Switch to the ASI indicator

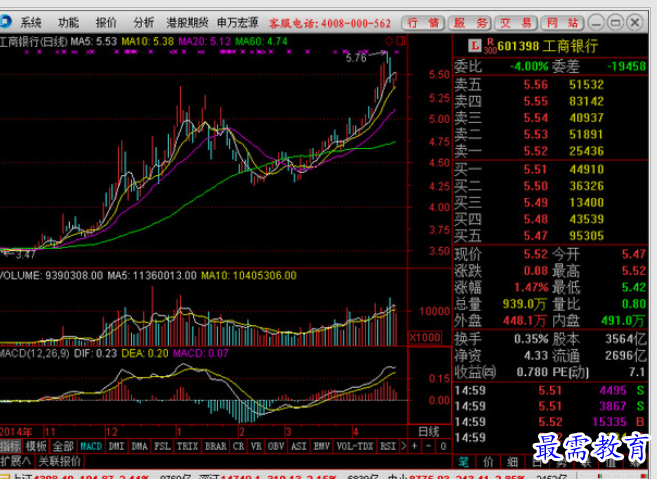pyautogui.click(x=299, y=446)
